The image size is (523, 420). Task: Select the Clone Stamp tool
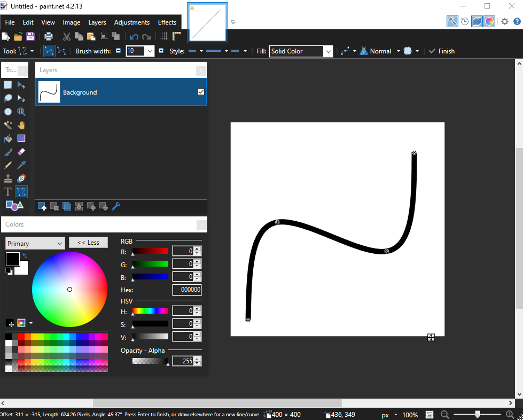[7, 178]
